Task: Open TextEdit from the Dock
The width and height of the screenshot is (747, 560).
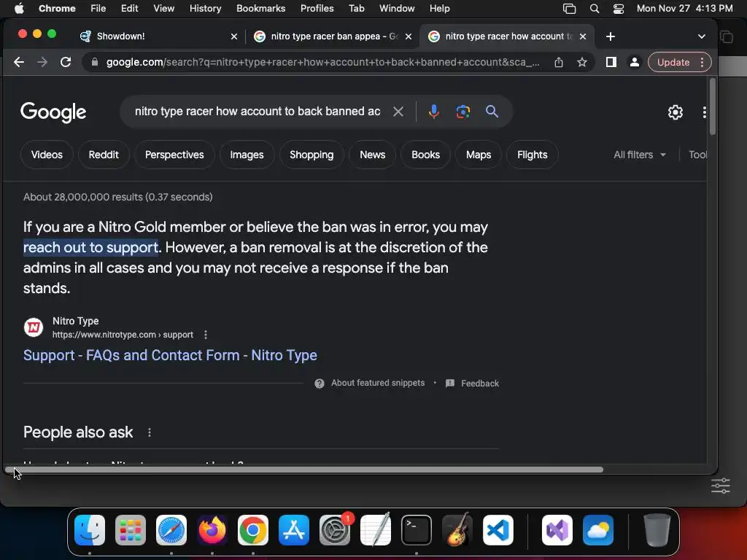Action: point(376,530)
